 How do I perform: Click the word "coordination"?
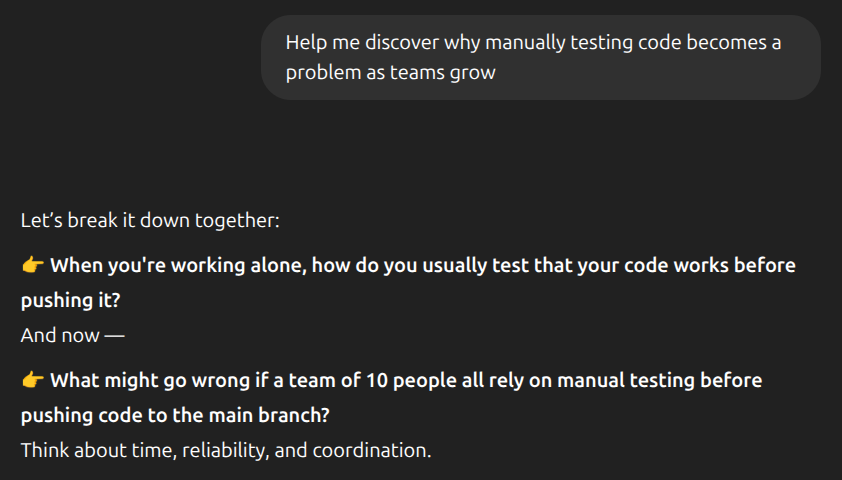[372, 450]
